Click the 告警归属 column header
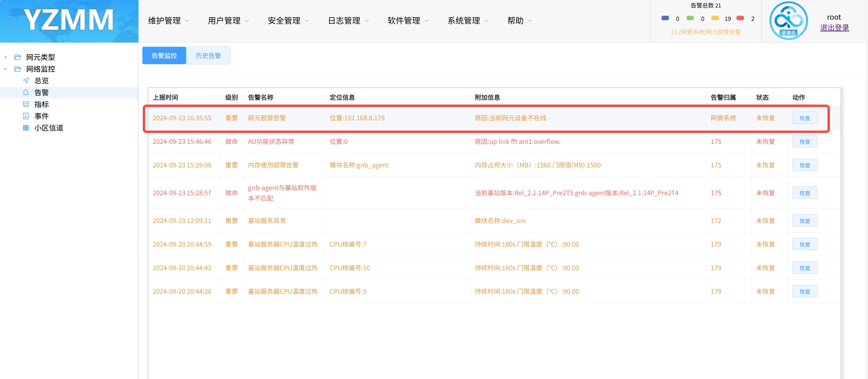The height and width of the screenshot is (379, 868). 723,98
